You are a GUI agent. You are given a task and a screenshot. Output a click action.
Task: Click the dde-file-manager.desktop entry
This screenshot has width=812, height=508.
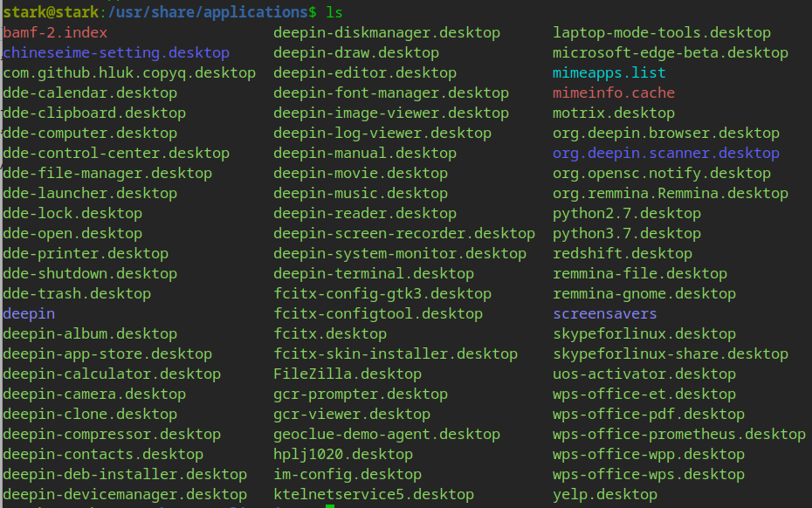tap(107, 174)
